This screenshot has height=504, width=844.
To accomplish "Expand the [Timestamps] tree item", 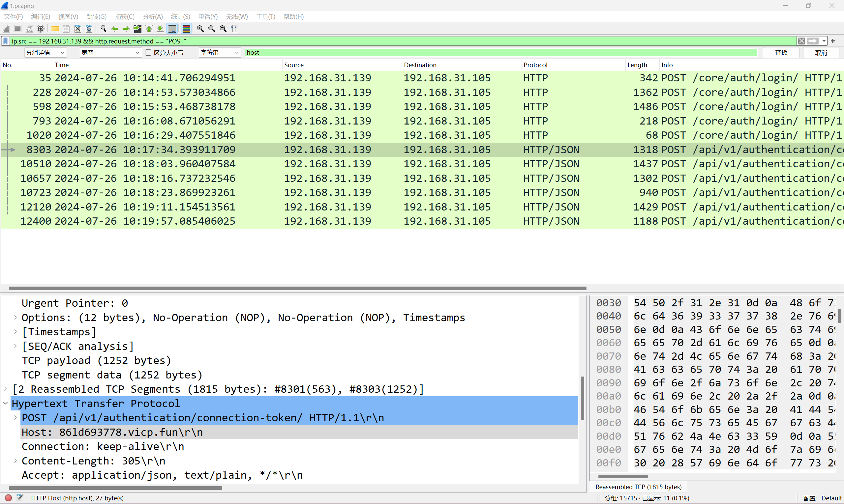I will coord(15,332).
